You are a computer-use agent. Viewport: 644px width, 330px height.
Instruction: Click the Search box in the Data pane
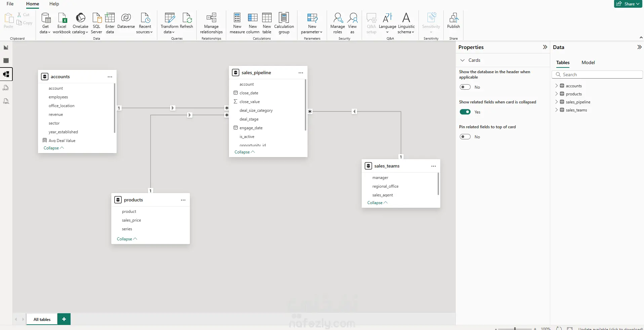(x=597, y=75)
